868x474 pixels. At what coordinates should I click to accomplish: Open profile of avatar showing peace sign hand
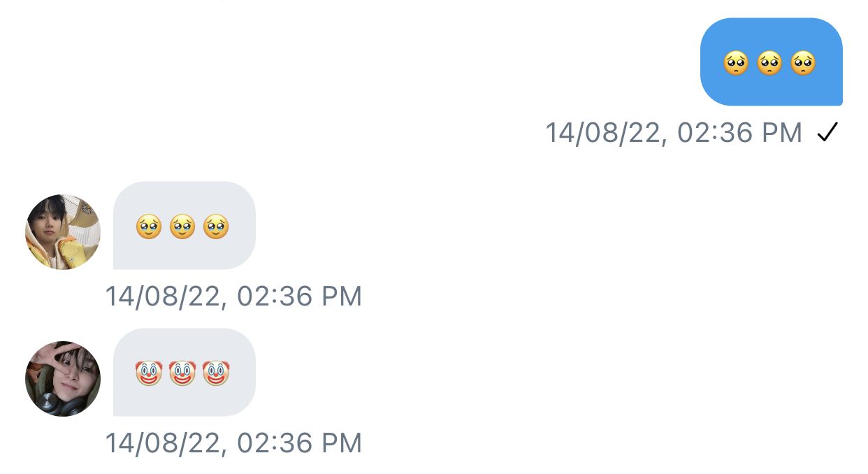coord(63,379)
